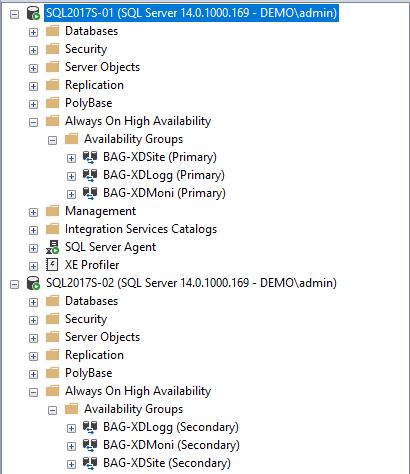Image resolution: width=410 pixels, height=474 pixels.
Task: Collapse Always On High Availability under SQL2017S-02
Action: (33, 392)
